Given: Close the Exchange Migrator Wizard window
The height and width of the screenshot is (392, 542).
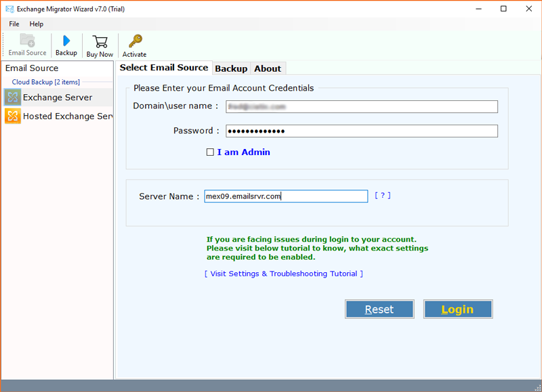Looking at the screenshot, I should point(529,9).
